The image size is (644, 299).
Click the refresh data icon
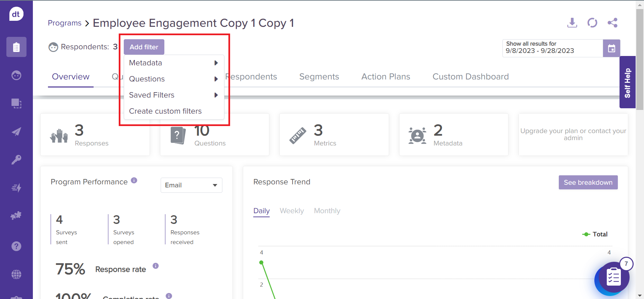(592, 23)
